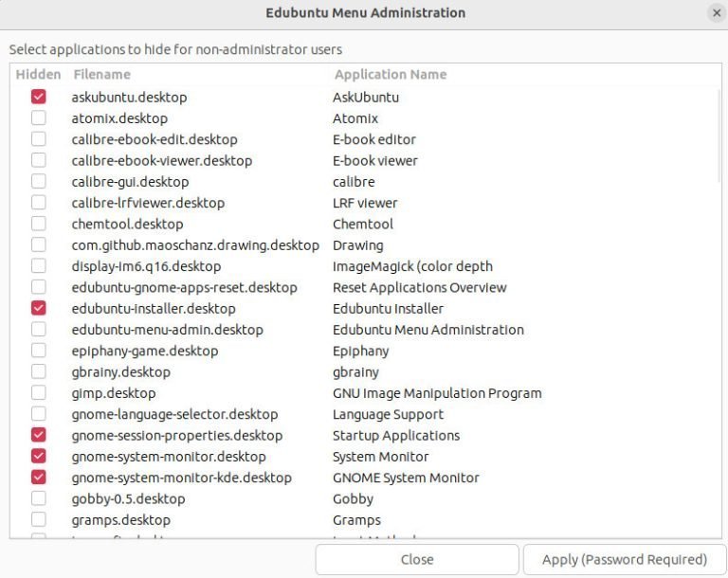Check the atomix.desktop hidden checkbox
Image resolution: width=728 pixels, height=578 pixels.
point(39,117)
